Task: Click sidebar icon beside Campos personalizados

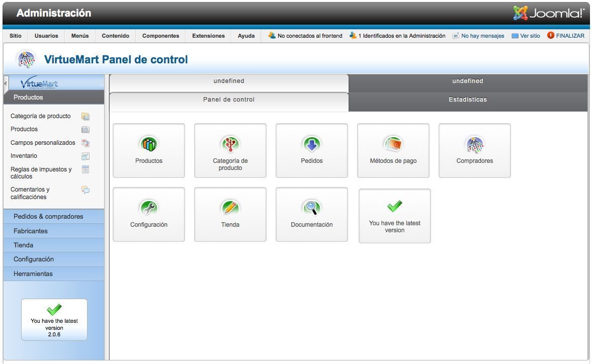Action: tap(86, 143)
